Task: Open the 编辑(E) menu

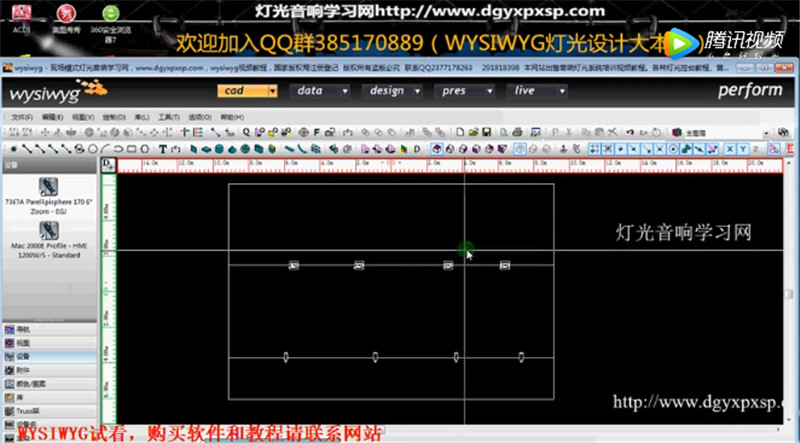Action: pos(52,117)
